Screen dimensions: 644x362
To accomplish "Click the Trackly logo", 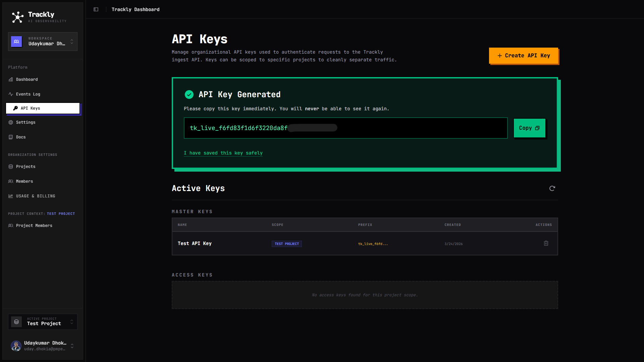I will pos(17,17).
